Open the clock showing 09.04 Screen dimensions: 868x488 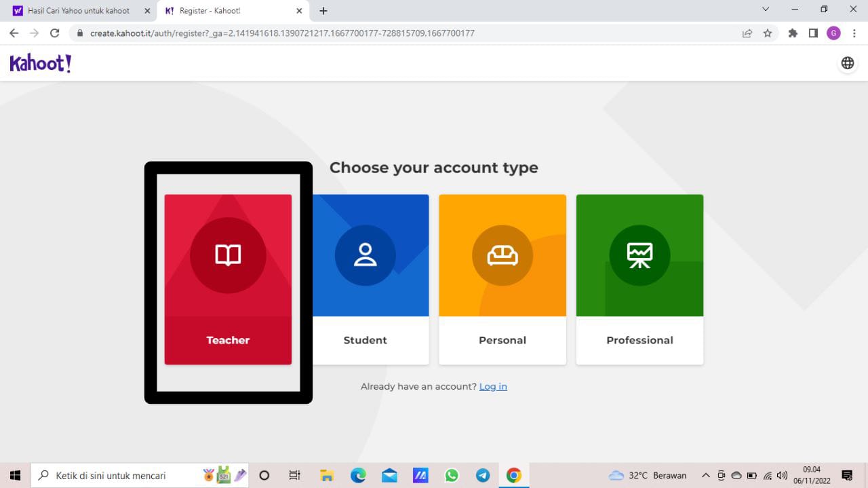tap(812, 475)
